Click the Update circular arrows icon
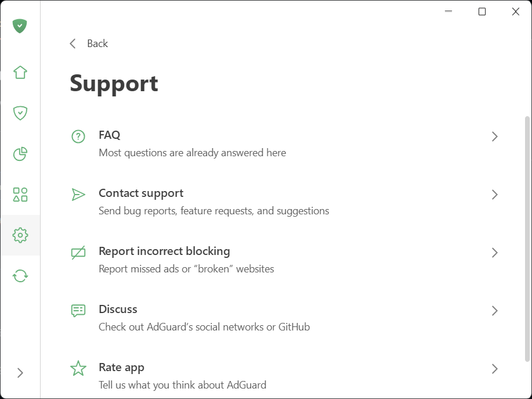This screenshot has width=532, height=399. coord(20,276)
